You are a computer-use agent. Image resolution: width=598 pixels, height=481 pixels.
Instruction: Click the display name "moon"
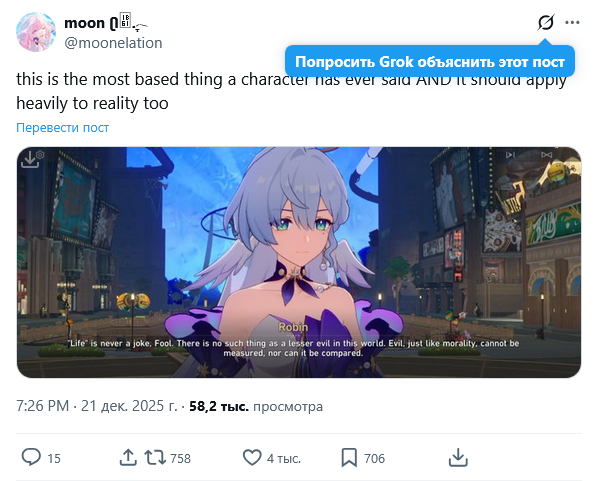pyautogui.click(x=84, y=23)
